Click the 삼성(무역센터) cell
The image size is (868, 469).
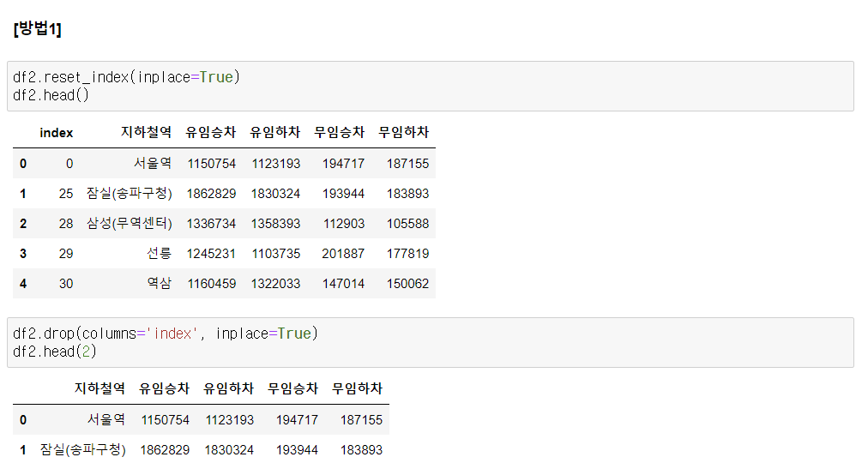tap(129, 224)
